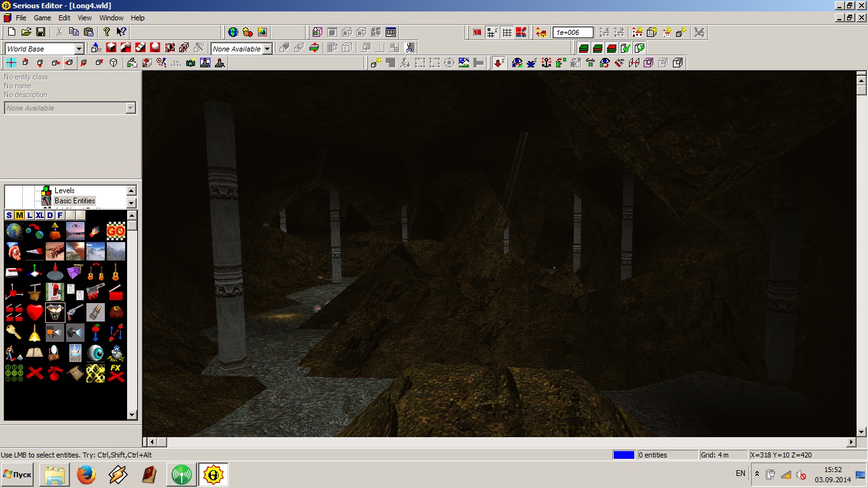Open Firefox from the taskbar
Viewport: 868px width, 488px height.
86,475
